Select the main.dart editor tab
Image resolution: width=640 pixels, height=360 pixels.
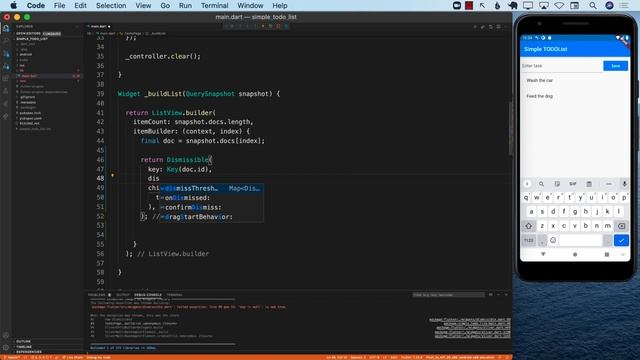click(99, 27)
